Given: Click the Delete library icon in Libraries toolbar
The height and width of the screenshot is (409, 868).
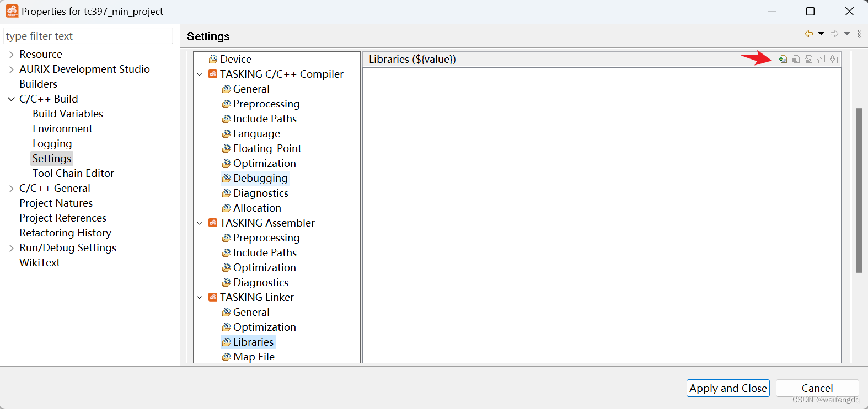Looking at the screenshot, I should 796,59.
